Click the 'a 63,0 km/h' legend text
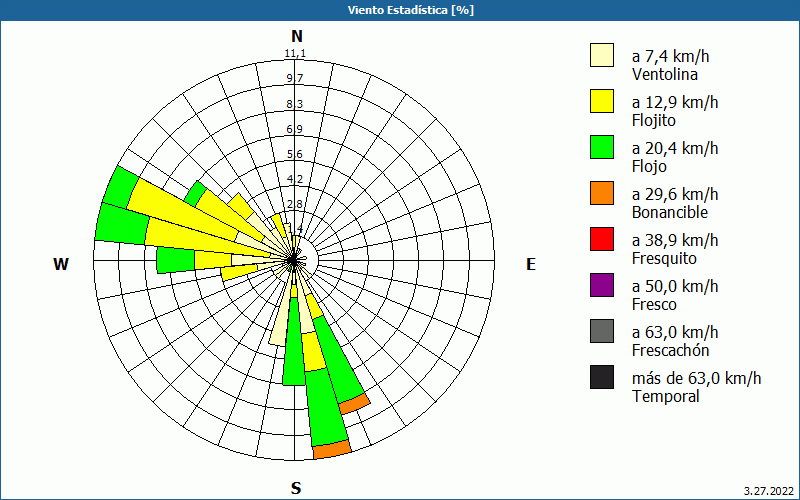This screenshot has width=800, height=500. (x=675, y=332)
